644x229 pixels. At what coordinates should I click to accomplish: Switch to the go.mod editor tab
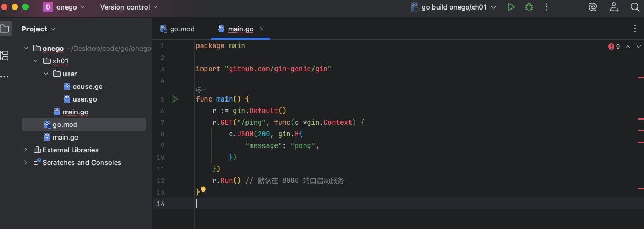tap(177, 29)
